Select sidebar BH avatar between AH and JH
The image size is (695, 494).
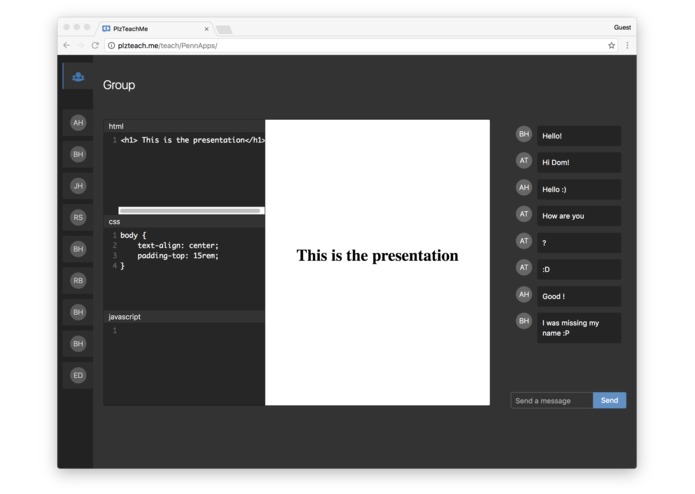78,154
